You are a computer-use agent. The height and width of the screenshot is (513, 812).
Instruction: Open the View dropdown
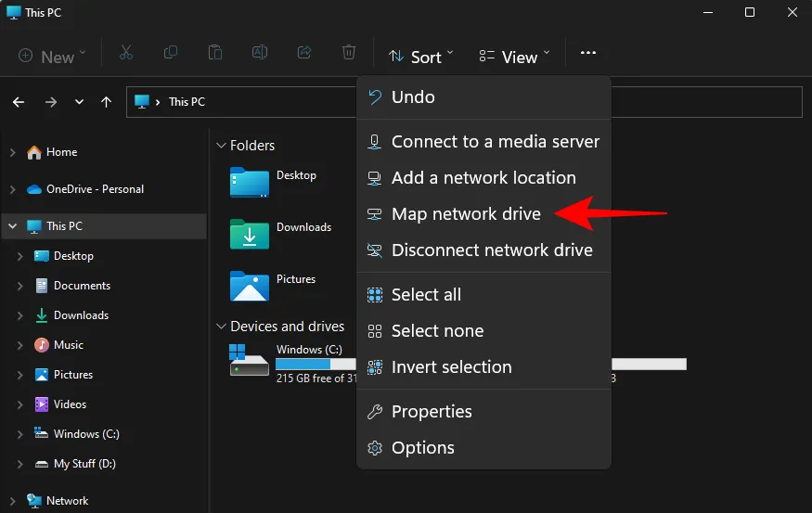pyautogui.click(x=514, y=57)
